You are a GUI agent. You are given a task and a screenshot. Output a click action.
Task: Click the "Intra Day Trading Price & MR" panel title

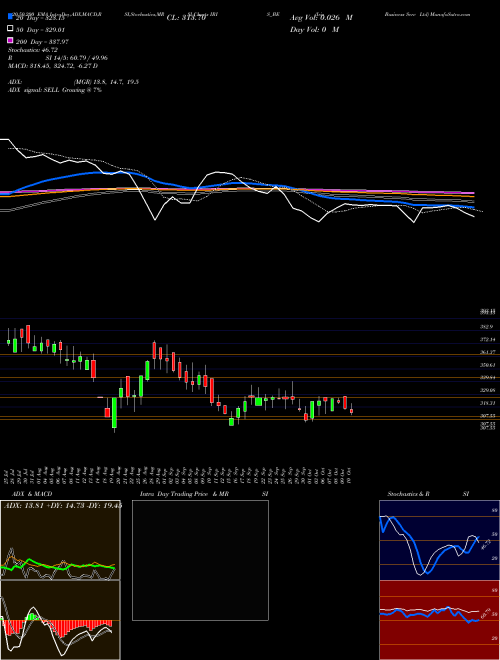[x=184, y=494]
